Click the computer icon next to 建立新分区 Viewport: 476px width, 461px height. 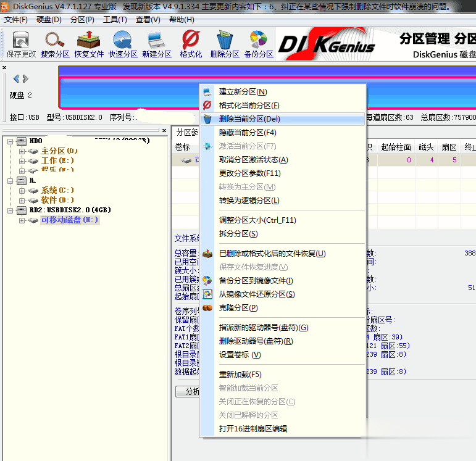(207, 92)
